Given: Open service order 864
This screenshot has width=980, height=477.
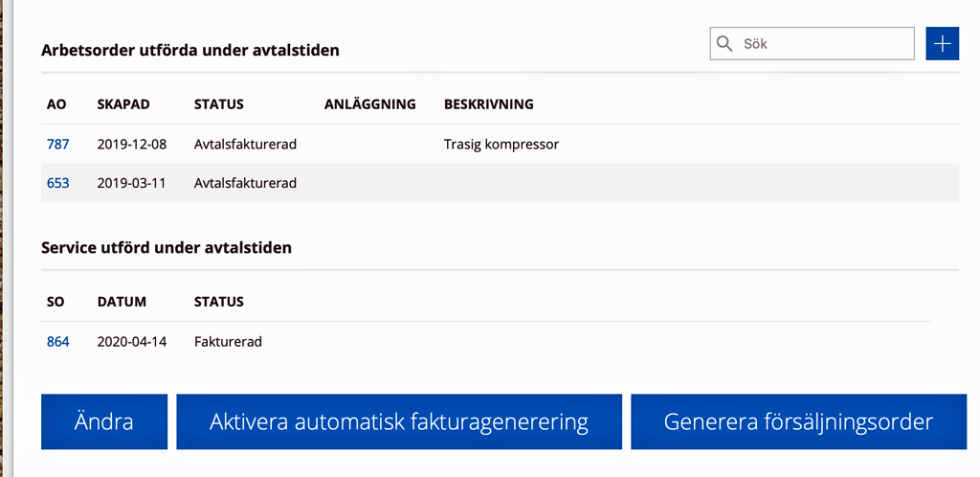Looking at the screenshot, I should tap(58, 342).
